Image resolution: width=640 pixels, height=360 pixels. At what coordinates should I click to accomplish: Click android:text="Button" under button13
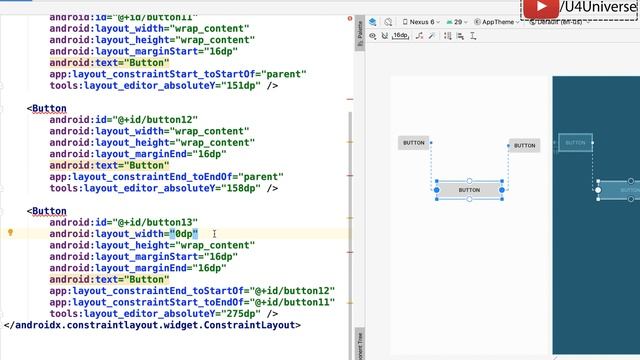(x=109, y=280)
